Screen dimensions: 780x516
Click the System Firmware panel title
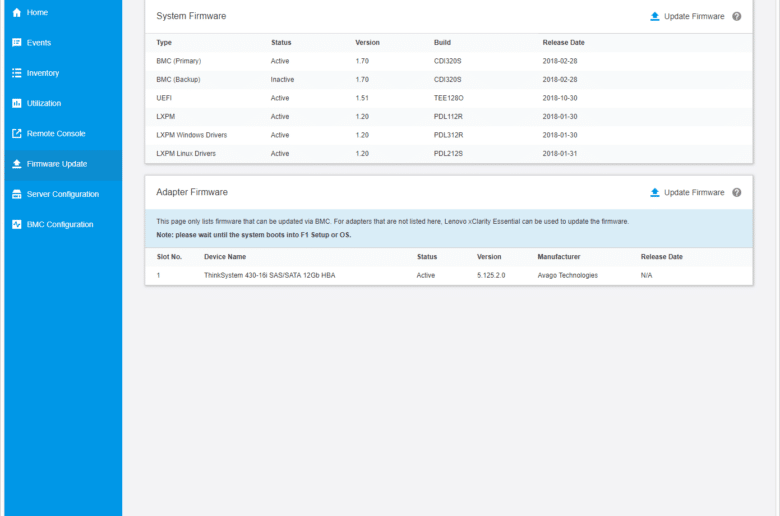[191, 16]
